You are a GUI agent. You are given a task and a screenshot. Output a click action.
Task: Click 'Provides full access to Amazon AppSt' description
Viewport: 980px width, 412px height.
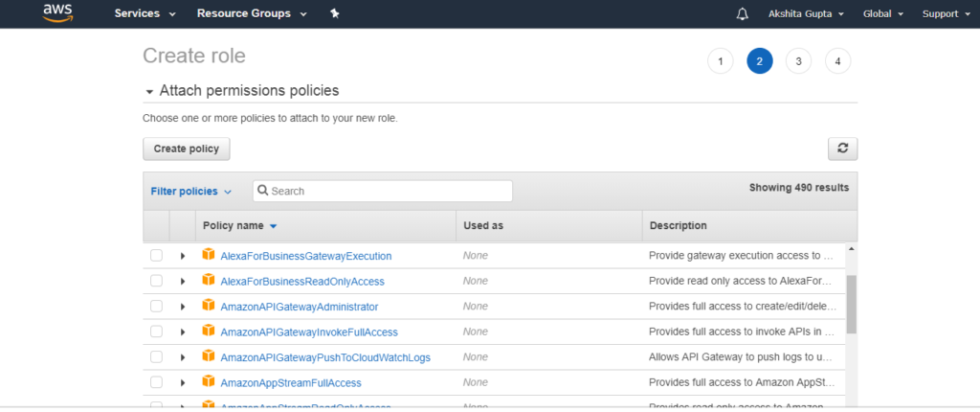(x=742, y=382)
